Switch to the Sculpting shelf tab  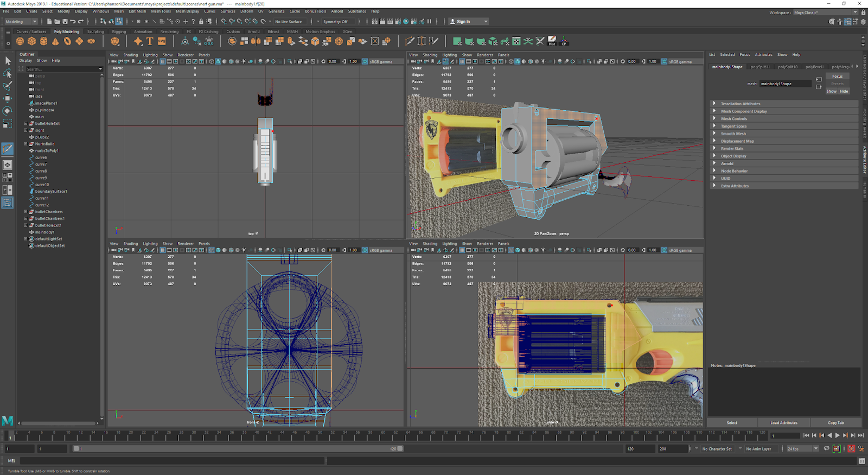click(x=95, y=31)
